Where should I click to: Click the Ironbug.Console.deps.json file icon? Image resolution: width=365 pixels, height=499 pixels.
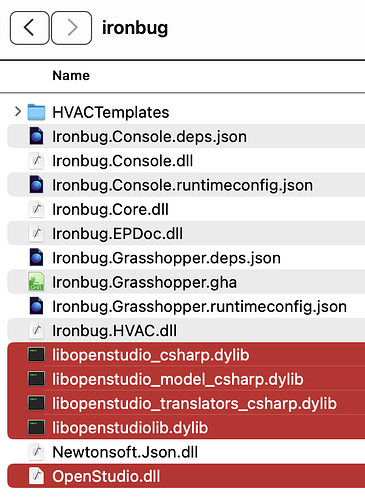tap(36, 136)
